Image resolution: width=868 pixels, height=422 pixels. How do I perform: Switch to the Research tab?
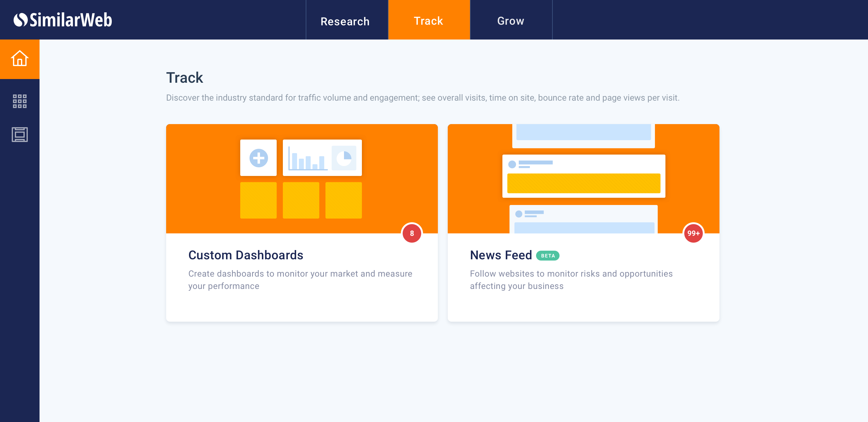point(347,20)
